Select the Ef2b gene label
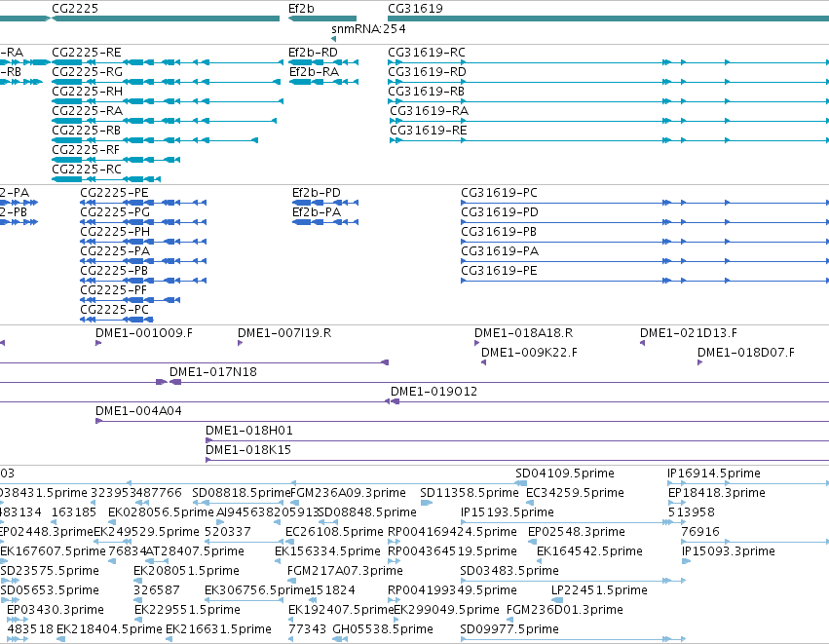The image size is (829, 644). click(x=301, y=9)
